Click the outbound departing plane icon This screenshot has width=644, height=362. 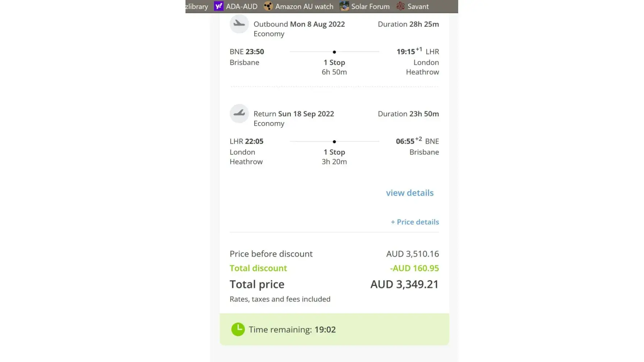pyautogui.click(x=239, y=24)
